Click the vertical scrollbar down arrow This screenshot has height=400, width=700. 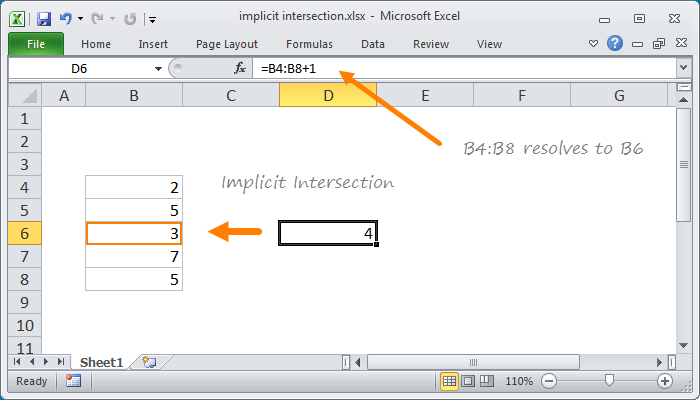pos(683,345)
